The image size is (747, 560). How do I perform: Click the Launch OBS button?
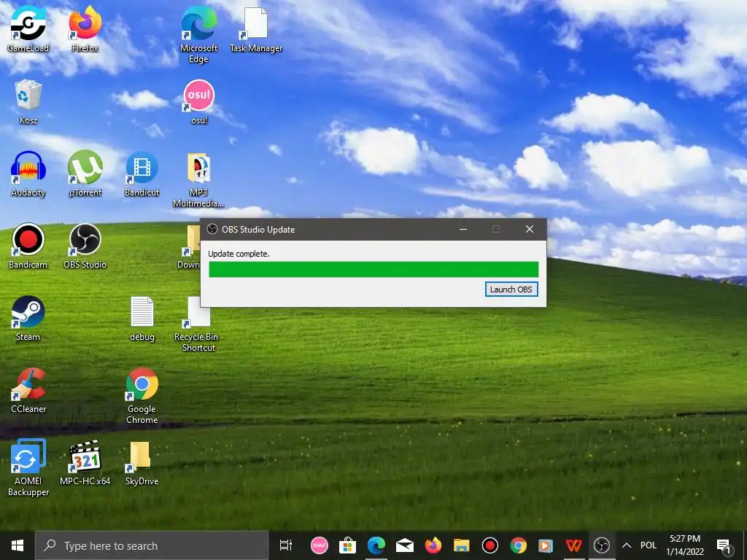tap(511, 289)
